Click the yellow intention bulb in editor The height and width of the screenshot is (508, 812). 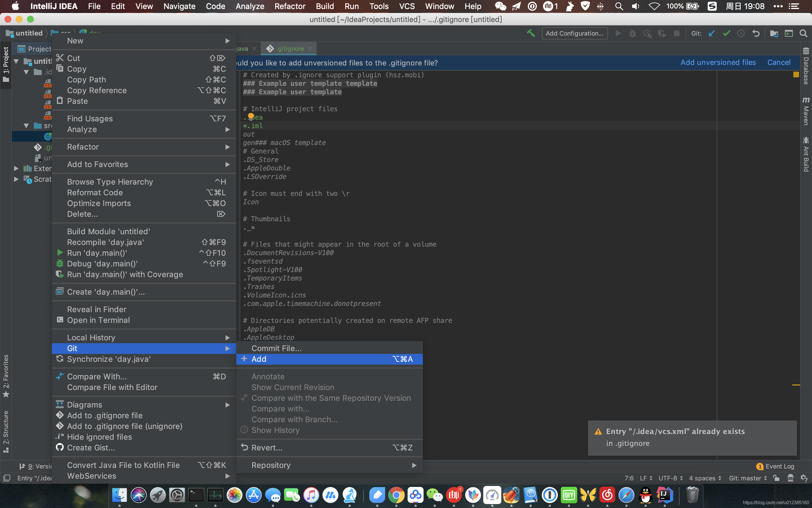point(251,116)
